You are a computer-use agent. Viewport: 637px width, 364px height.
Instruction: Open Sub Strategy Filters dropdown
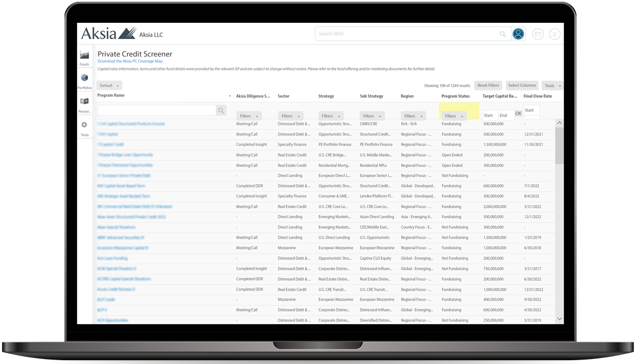click(x=372, y=116)
